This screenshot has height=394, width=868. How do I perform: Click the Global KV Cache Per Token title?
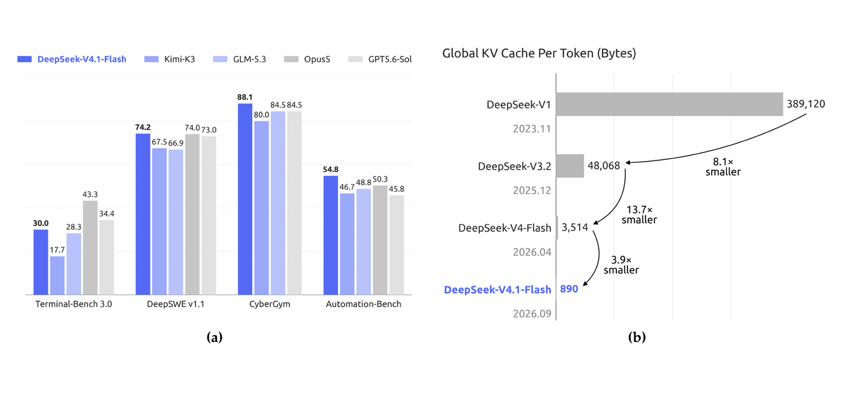pyautogui.click(x=539, y=54)
